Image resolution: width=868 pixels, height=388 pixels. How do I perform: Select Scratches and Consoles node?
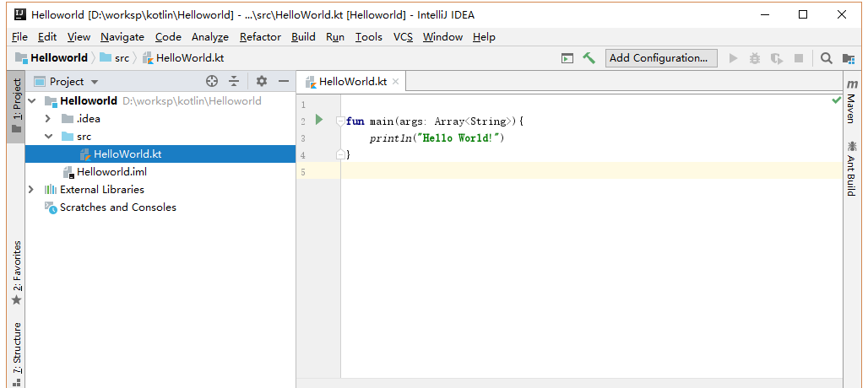[x=160, y=207]
